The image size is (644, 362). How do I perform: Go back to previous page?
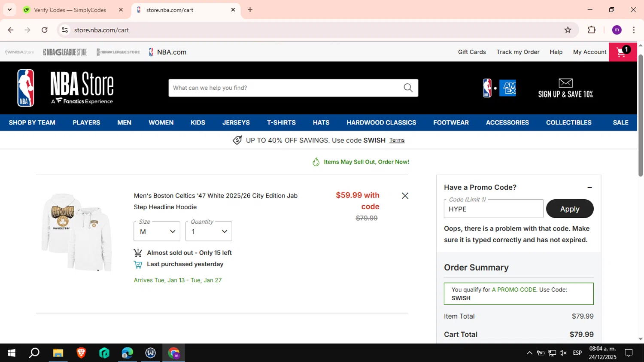[x=11, y=30]
